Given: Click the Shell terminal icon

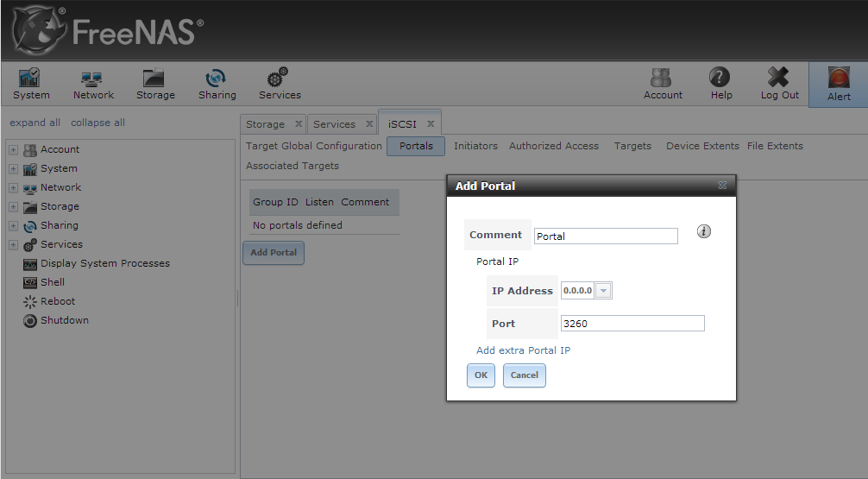Looking at the screenshot, I should (30, 283).
